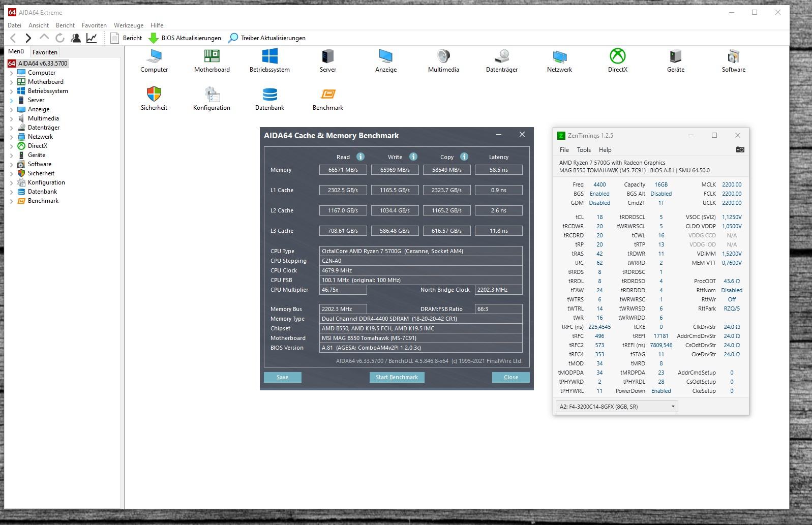
Task: Click the Memory Type field text
Action: pyautogui.click(x=421, y=319)
